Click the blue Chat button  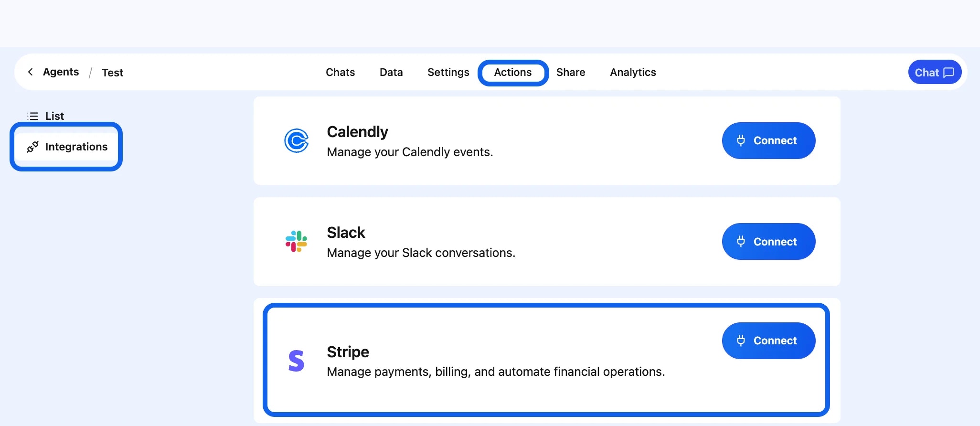(x=935, y=72)
